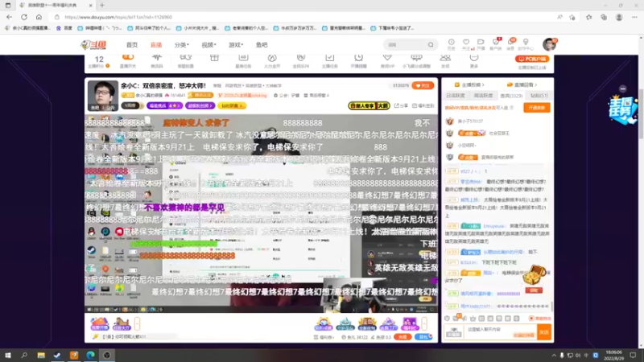Open the 更多 ellipsis tool icon
The height and width of the screenshot is (362, 644).
click(474, 60)
